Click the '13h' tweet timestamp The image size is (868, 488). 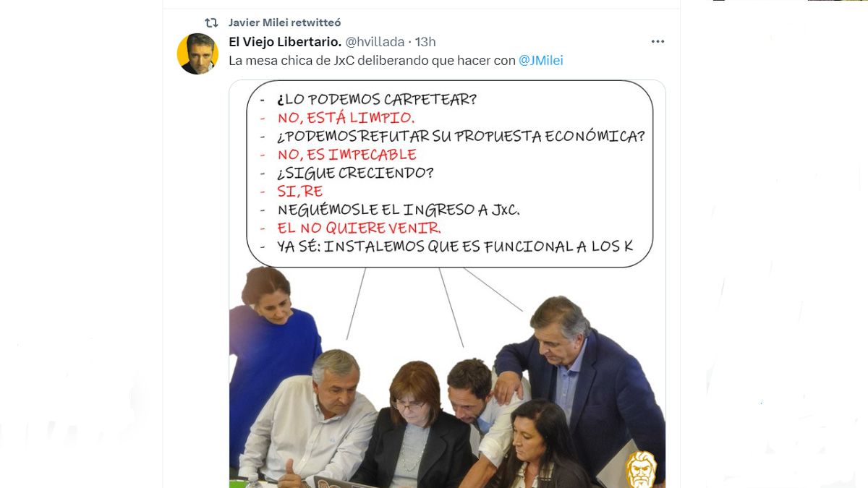click(x=425, y=42)
